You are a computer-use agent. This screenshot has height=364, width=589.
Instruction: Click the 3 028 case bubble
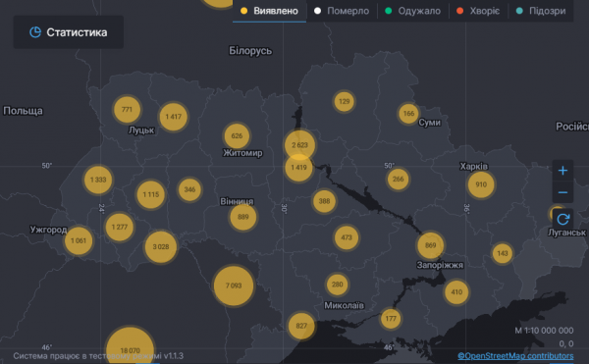161,246
